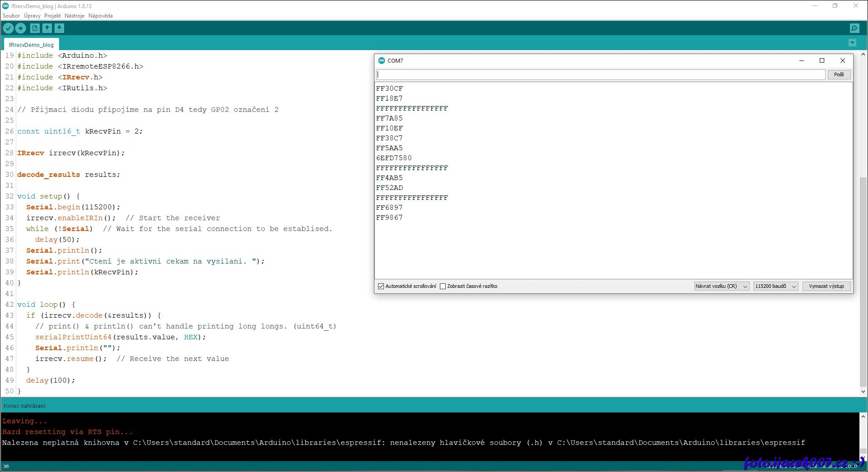
Task: Click the Upload sketch arrow icon
Action: (x=21, y=28)
